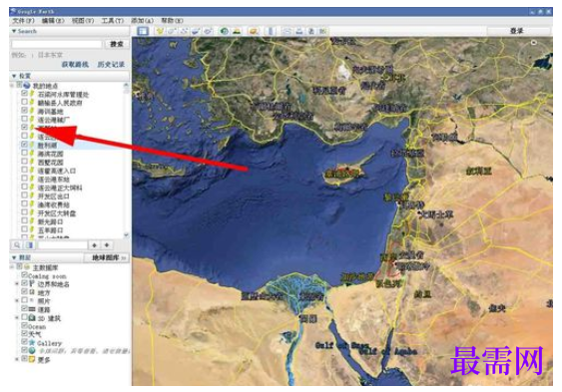Select the Add Path toolbar icon
Image resolution: width=562 pixels, height=392 pixels.
(184, 31)
